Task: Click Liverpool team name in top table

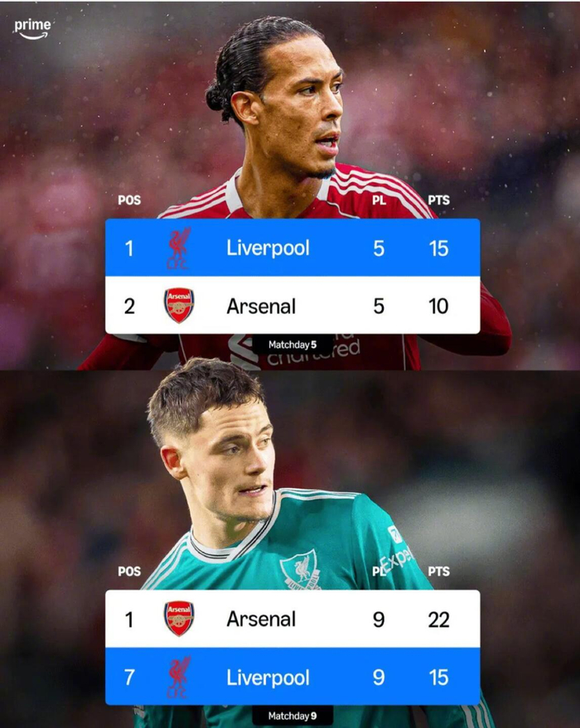Action: pyautogui.click(x=268, y=248)
